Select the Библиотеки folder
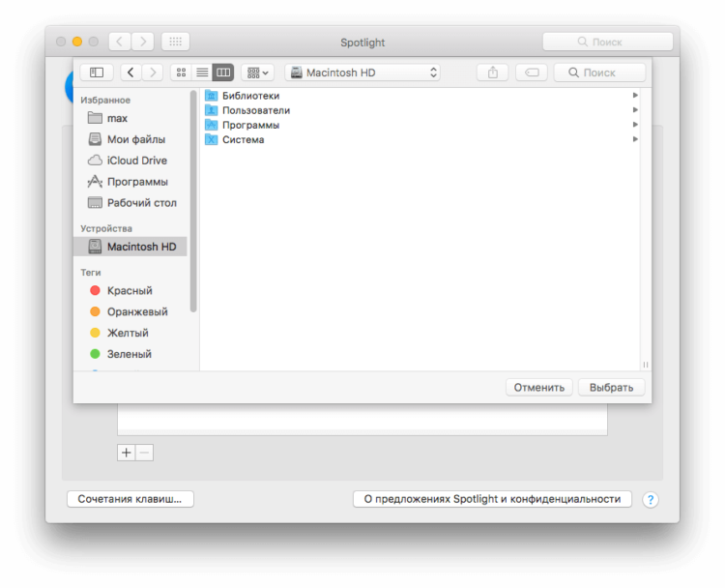Viewport: 725px width, 588px height. [x=420, y=96]
